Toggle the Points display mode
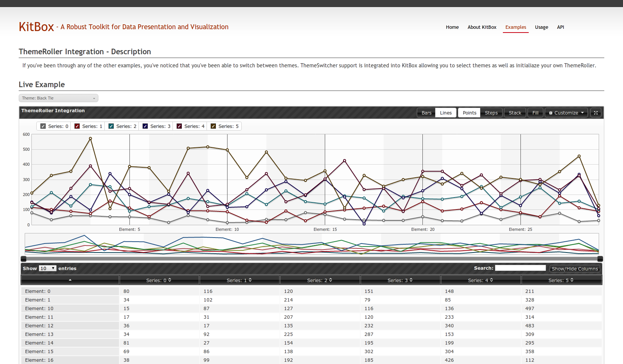Viewport: 623px width, 364px height. (469, 113)
